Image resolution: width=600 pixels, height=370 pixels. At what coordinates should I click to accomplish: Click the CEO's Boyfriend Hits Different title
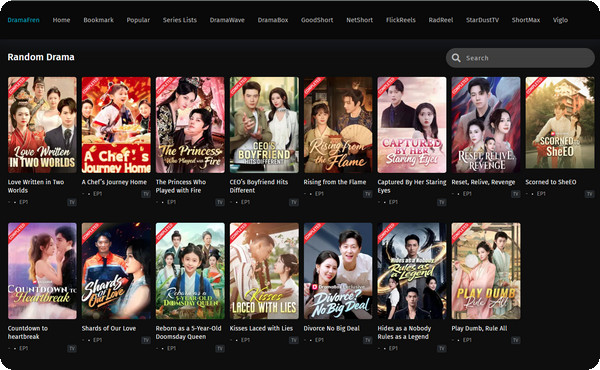(259, 186)
